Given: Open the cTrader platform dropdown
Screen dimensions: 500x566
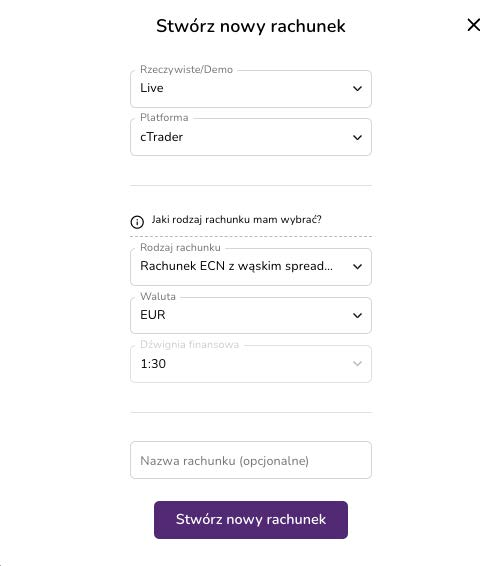Looking at the screenshot, I should point(251,137).
